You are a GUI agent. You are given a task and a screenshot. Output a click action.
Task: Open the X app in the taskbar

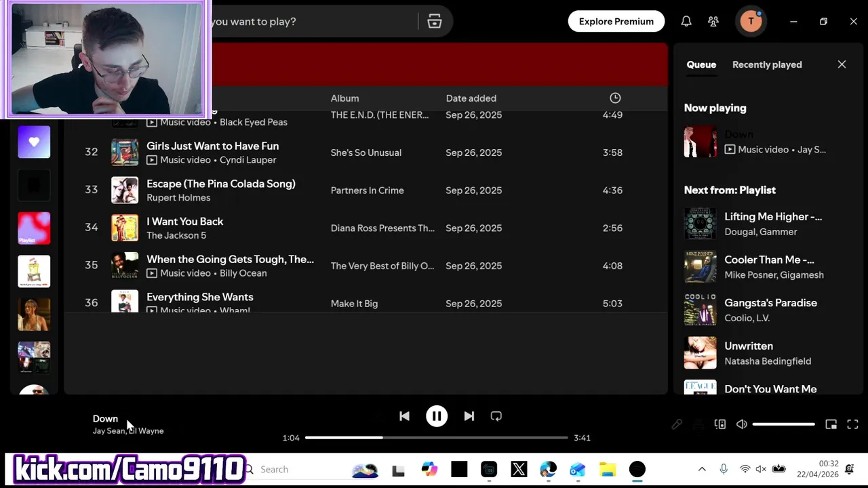click(519, 469)
